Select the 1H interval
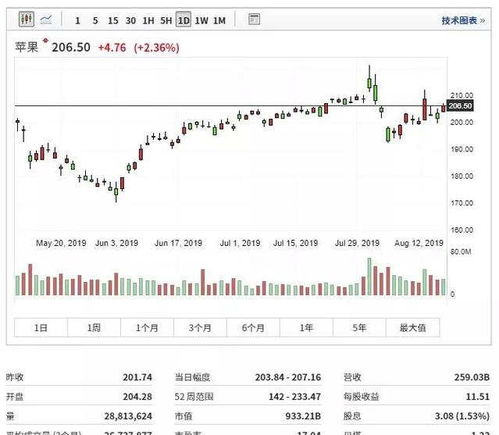Image resolution: width=499 pixels, height=435 pixels. tap(148, 21)
